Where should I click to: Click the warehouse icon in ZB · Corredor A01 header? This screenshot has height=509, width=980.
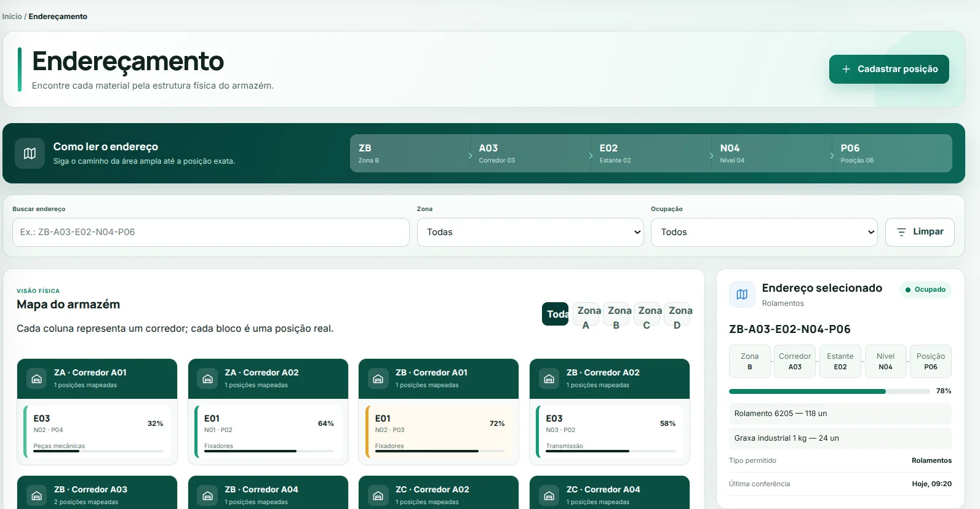point(378,379)
